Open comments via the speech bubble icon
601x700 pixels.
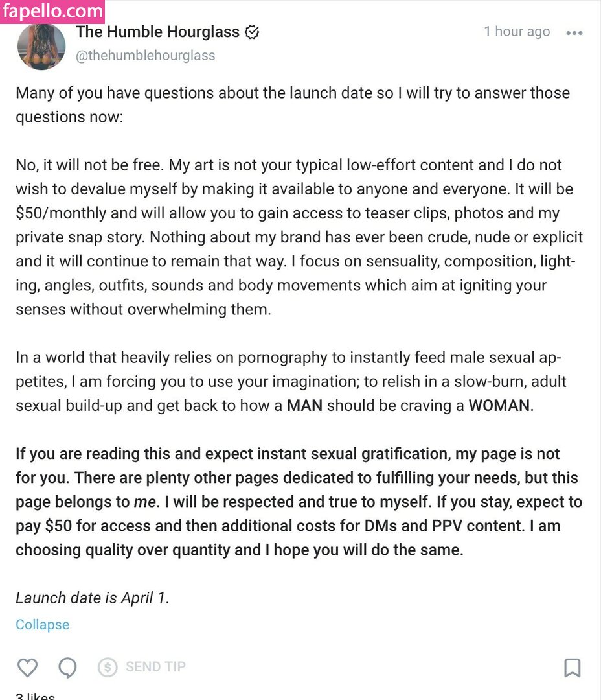(67, 667)
